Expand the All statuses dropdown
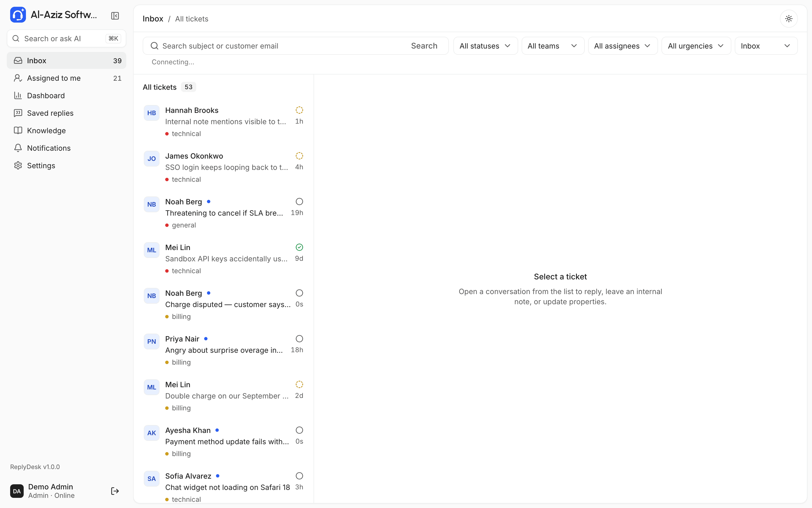Image resolution: width=812 pixels, height=508 pixels. 485,46
